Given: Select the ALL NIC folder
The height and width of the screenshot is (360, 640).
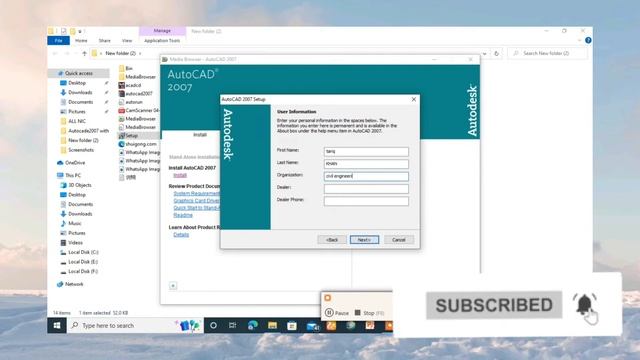Looking at the screenshot, I should coord(77,121).
